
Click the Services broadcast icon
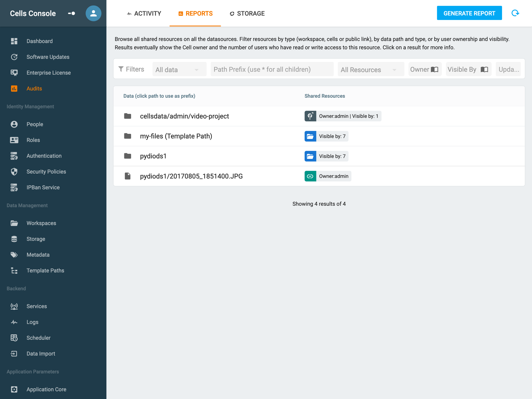tap(14, 306)
